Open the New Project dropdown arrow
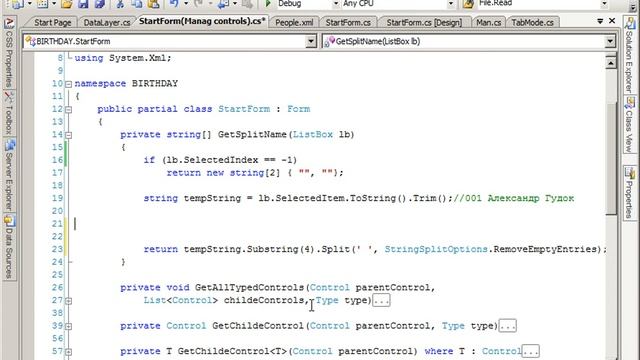 pos(29,4)
